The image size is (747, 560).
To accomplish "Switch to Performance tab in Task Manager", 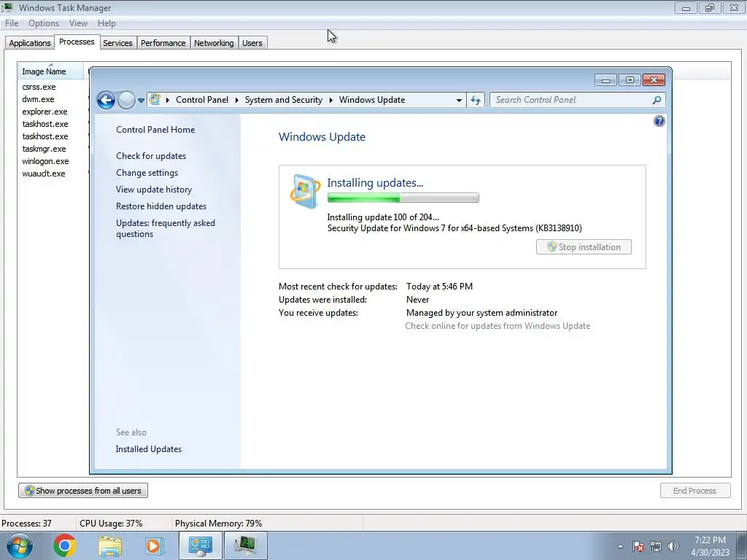I will pos(163,43).
